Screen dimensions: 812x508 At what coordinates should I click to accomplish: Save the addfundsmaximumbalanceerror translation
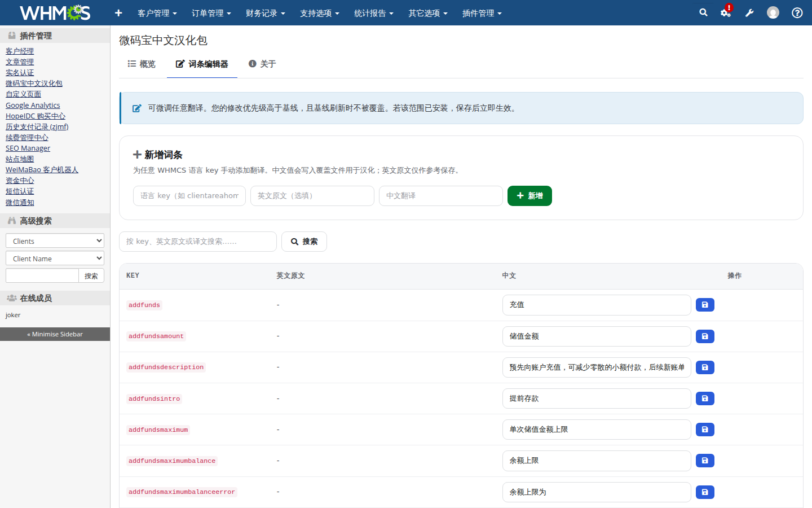(705, 492)
